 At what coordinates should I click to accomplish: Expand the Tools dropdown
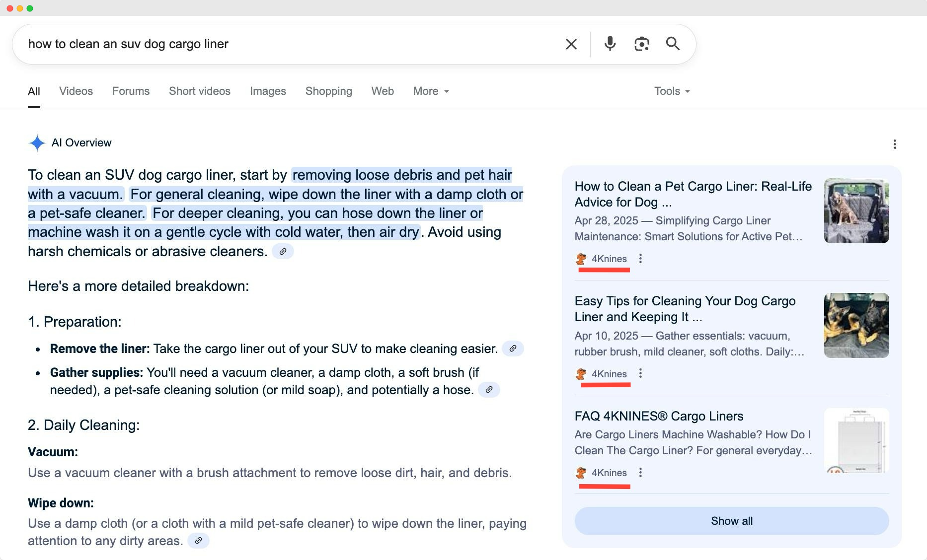pyautogui.click(x=672, y=91)
